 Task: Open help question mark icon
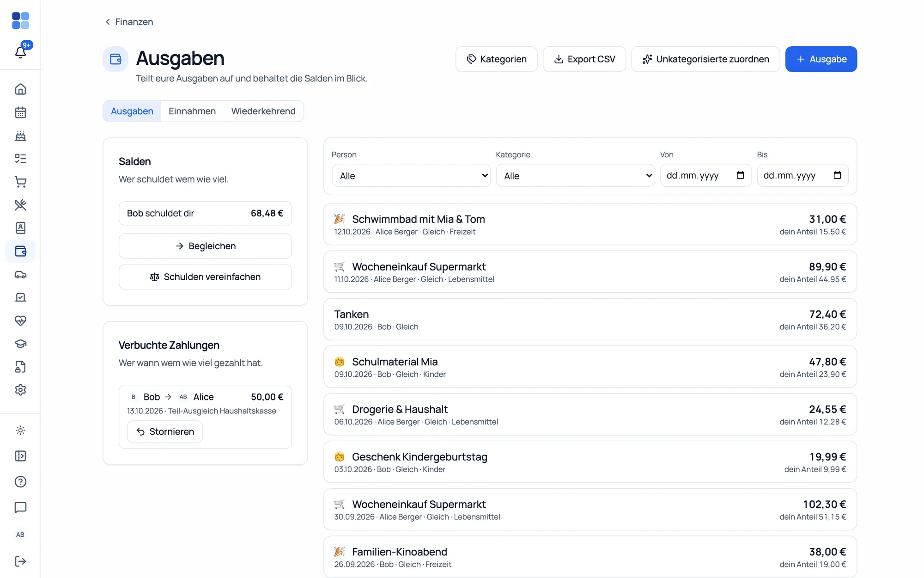coord(20,482)
